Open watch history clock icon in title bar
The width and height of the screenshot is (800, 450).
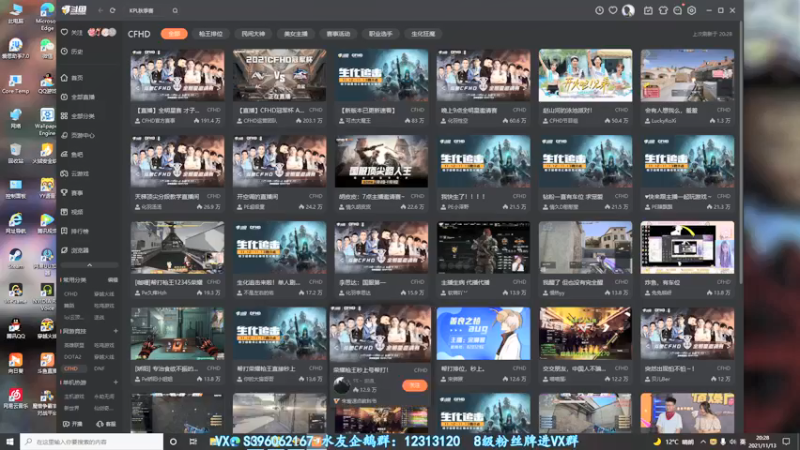click(x=599, y=10)
